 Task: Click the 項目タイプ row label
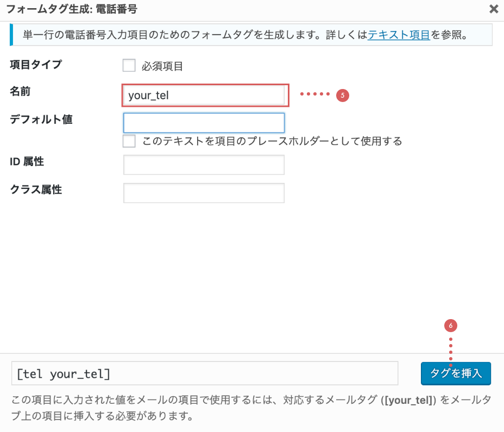(36, 65)
